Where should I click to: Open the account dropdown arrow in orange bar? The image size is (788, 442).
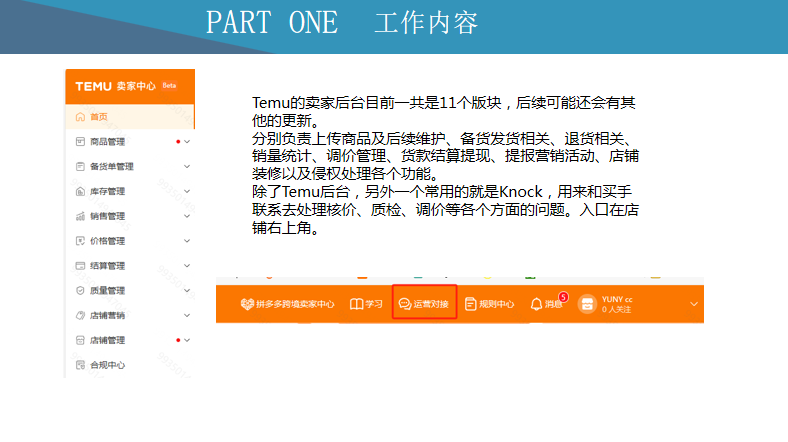click(694, 304)
